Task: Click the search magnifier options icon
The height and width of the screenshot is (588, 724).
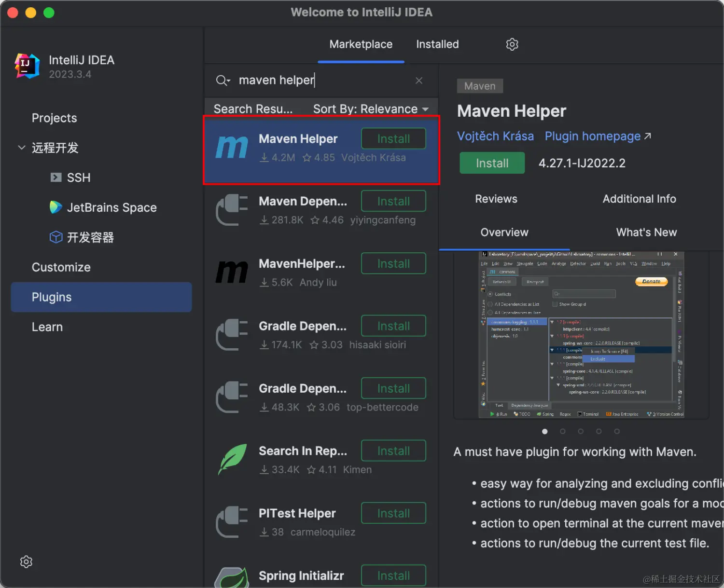Action: pos(223,80)
